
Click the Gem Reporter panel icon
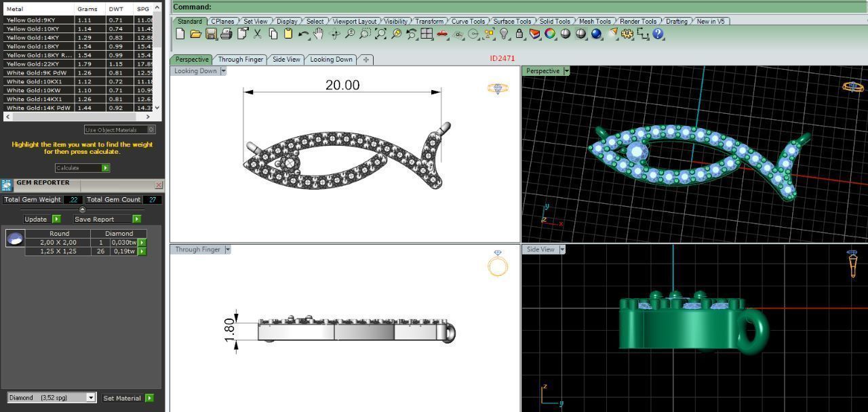click(x=7, y=185)
